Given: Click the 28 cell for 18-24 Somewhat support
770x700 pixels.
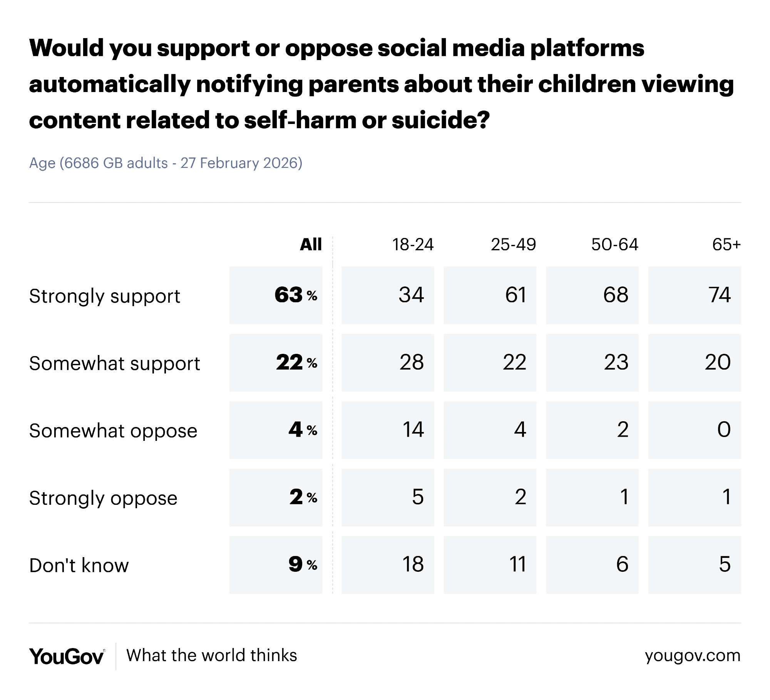Looking at the screenshot, I should [388, 363].
